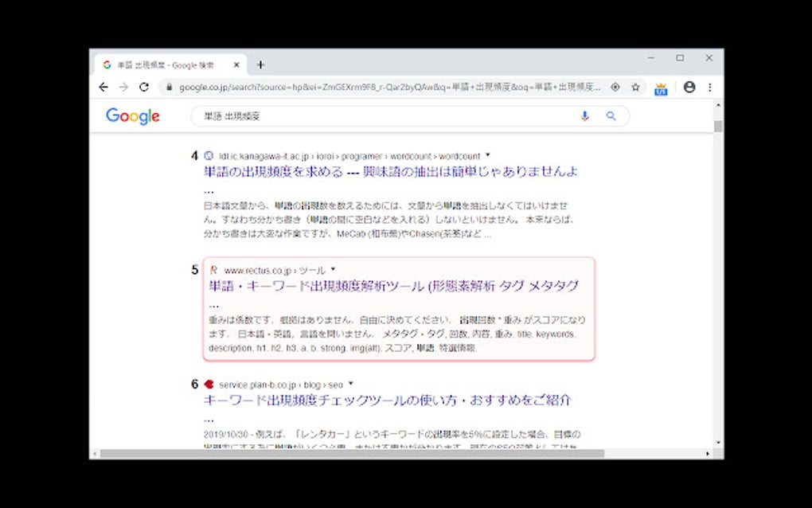812x508 pixels.
Task: Expand options for the kanagawa-it.ac.jp result
Action: (487, 155)
